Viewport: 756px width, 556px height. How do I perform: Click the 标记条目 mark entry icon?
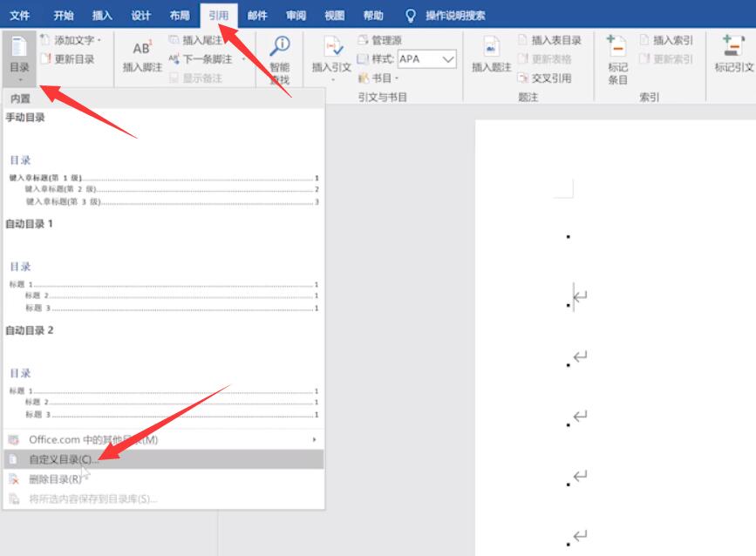(616, 46)
